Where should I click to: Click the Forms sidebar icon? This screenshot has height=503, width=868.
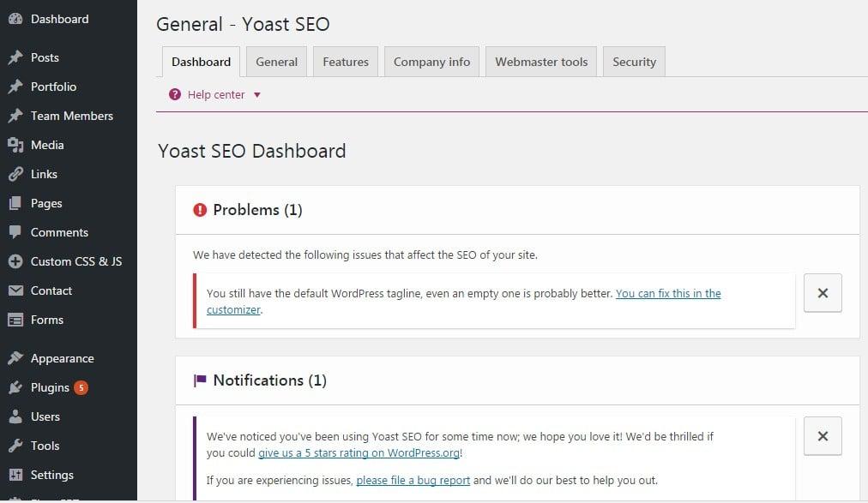(x=15, y=320)
